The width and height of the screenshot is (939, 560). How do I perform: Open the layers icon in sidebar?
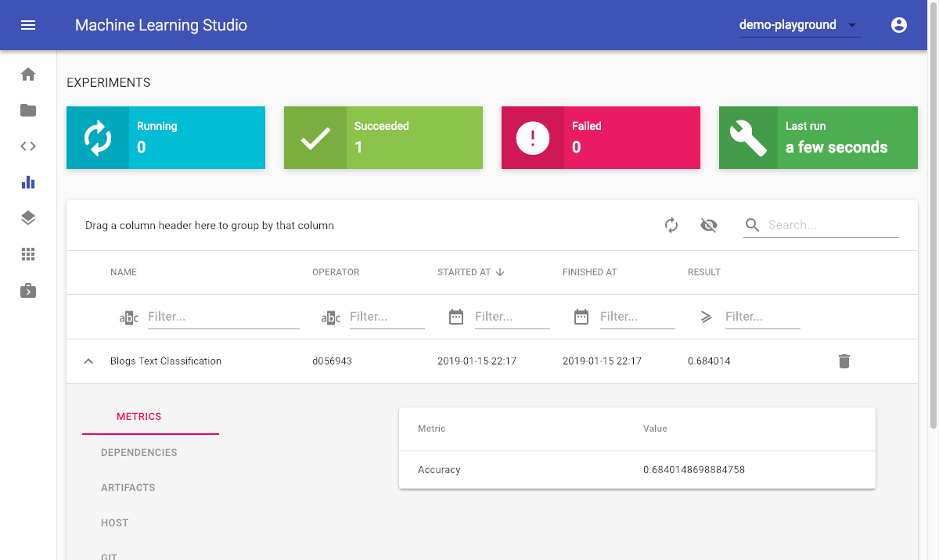pos(28,218)
